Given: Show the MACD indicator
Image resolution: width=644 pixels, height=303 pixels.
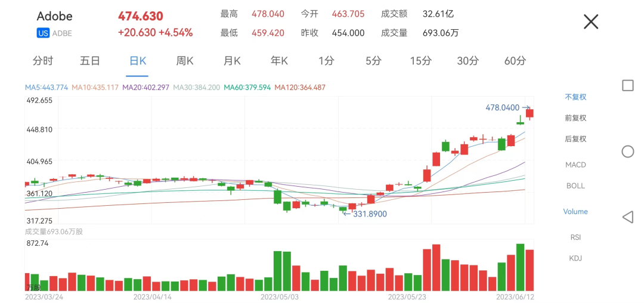Looking at the screenshot, I should [x=575, y=165].
